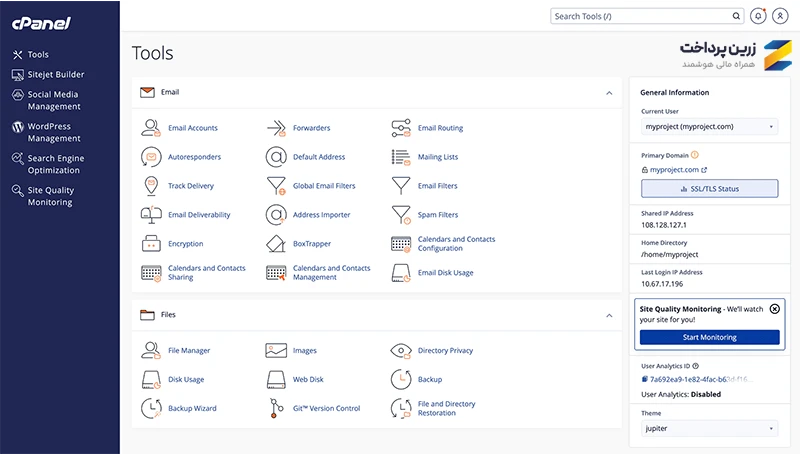Open the Email Disk Usage icon
Image resolution: width=800 pixels, height=454 pixels.
401,273
